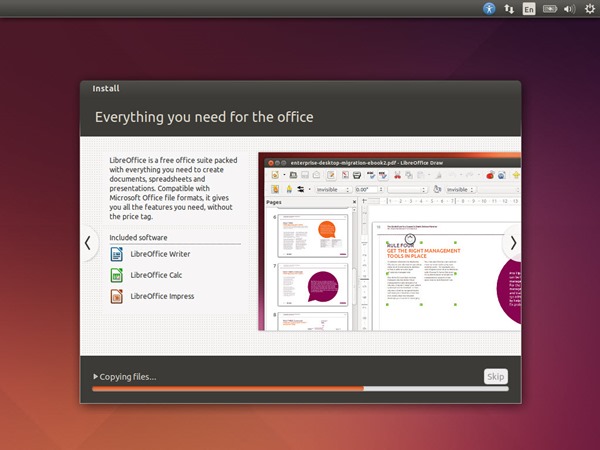Skip the current installation step
The image size is (600, 450).
point(496,377)
